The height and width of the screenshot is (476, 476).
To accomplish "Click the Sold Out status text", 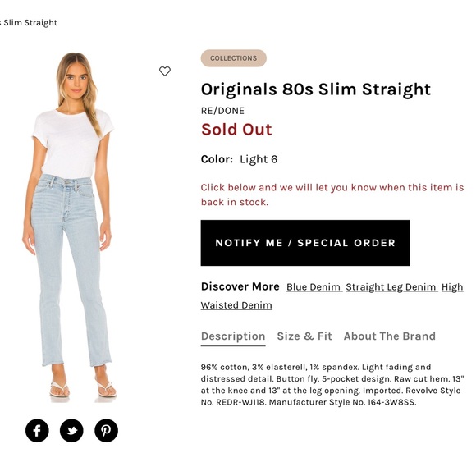I will click(236, 130).
